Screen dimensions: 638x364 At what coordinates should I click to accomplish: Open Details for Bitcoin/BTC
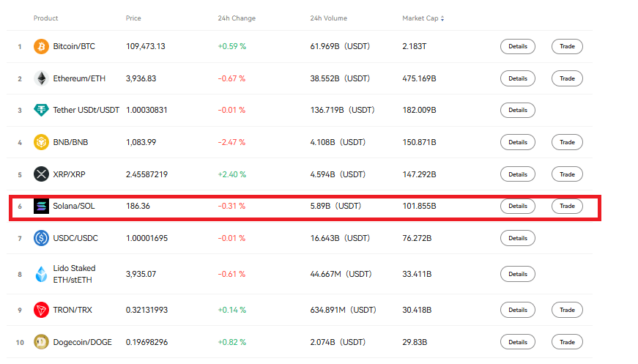[517, 46]
